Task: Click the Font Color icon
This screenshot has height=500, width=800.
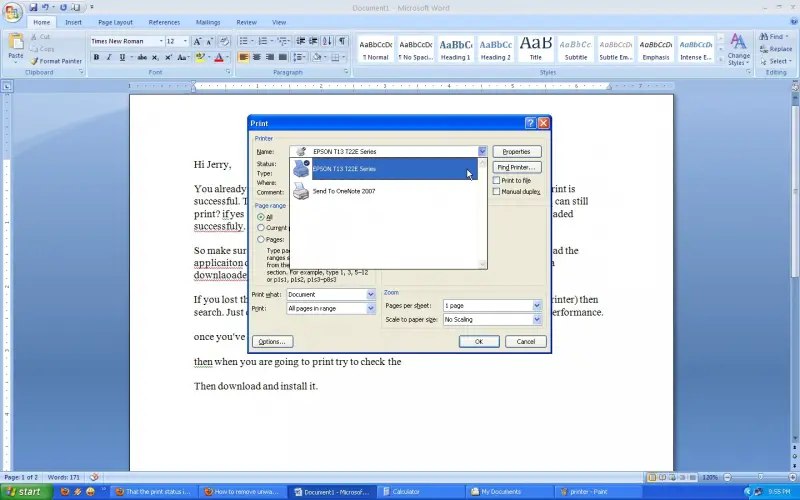Action: [219, 57]
